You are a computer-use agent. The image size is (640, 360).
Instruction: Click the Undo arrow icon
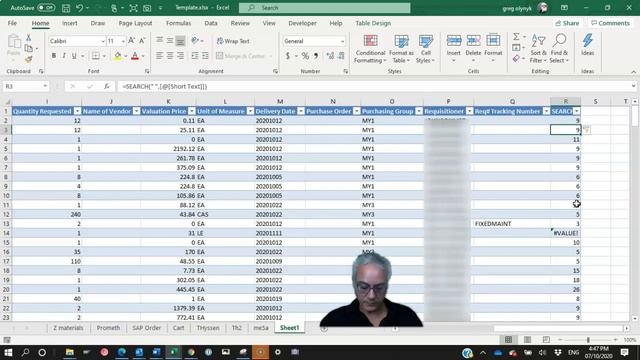[80, 8]
